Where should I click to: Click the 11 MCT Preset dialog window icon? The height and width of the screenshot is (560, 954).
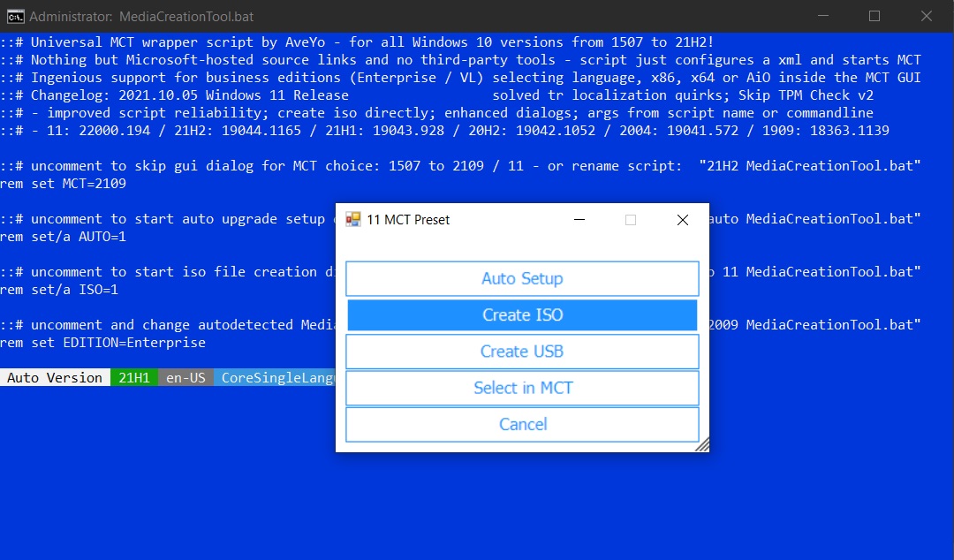[352, 219]
